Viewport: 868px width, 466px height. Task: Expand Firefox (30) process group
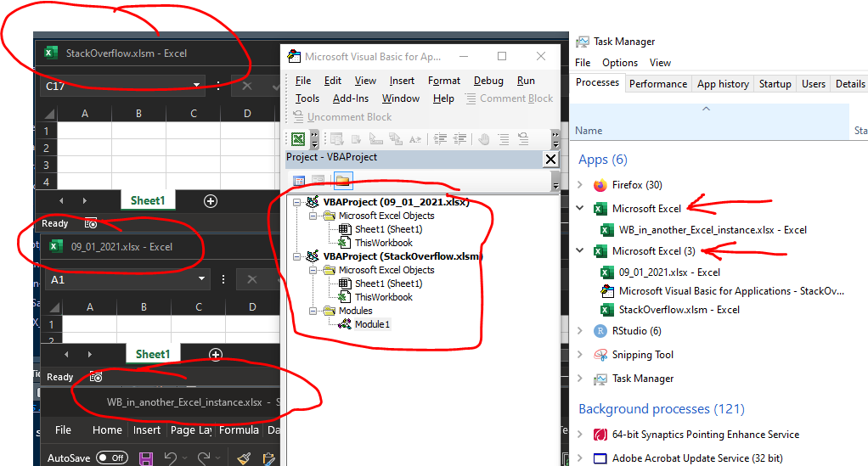coord(580,184)
